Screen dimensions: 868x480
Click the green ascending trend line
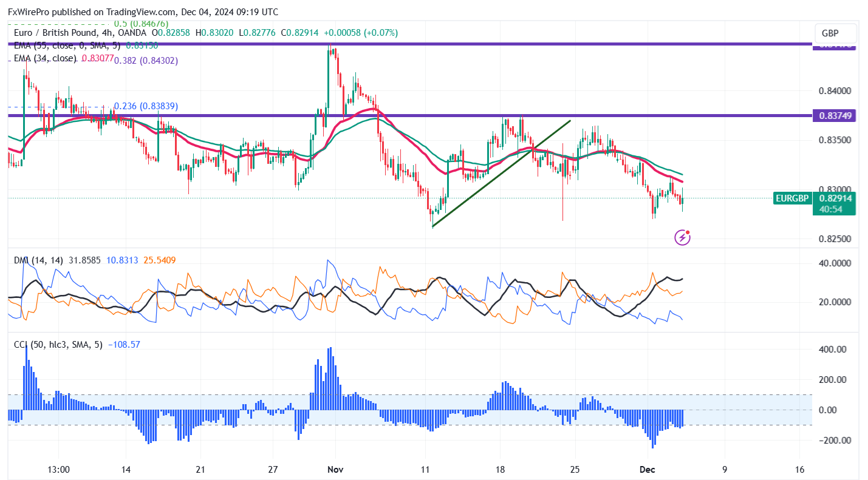click(501, 174)
